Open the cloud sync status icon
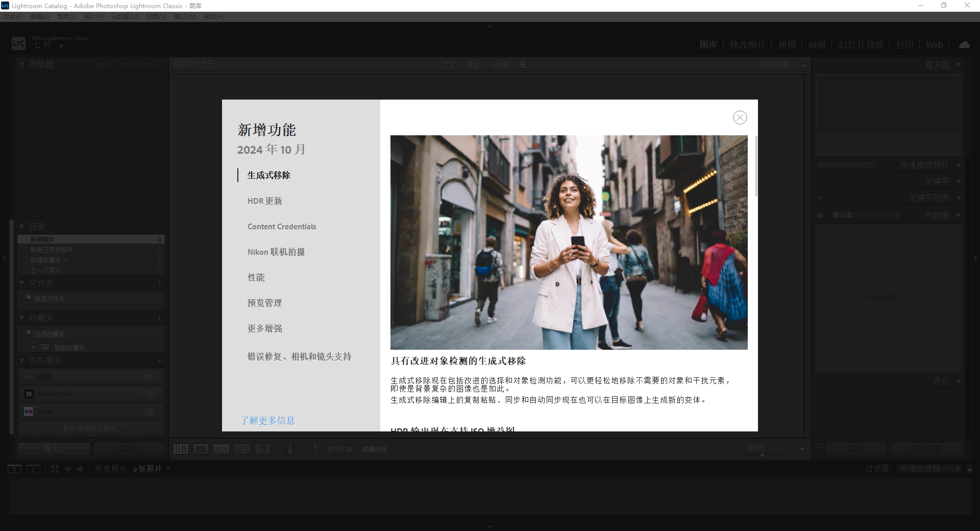The width and height of the screenshot is (980, 531). tap(964, 45)
